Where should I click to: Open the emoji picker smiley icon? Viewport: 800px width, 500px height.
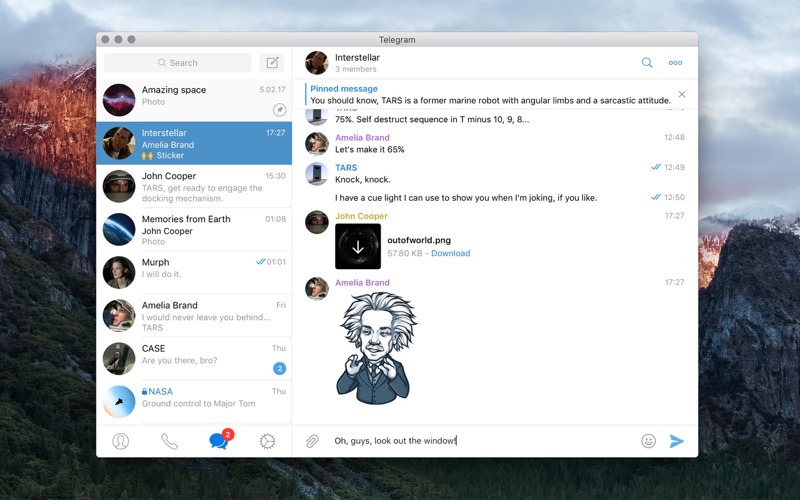(648, 441)
